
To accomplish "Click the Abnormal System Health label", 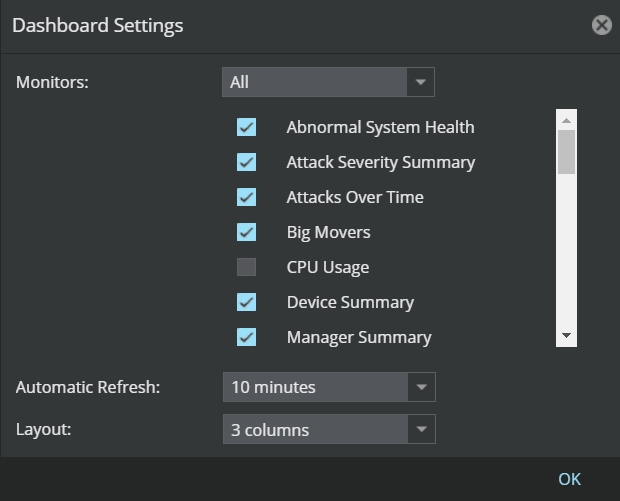I will [380, 127].
